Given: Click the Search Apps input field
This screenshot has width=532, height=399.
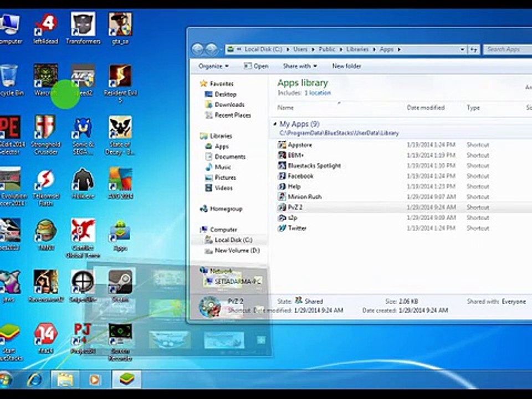Looking at the screenshot, I should point(504,49).
